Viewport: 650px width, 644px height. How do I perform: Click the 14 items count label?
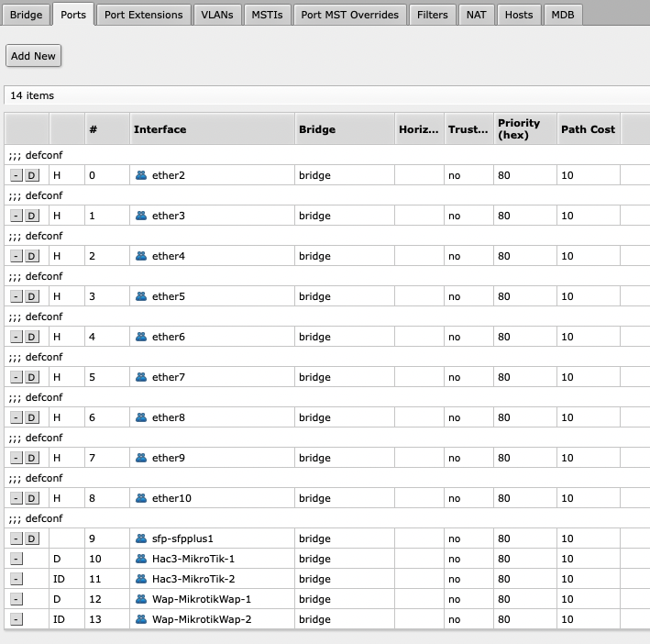coord(32,95)
